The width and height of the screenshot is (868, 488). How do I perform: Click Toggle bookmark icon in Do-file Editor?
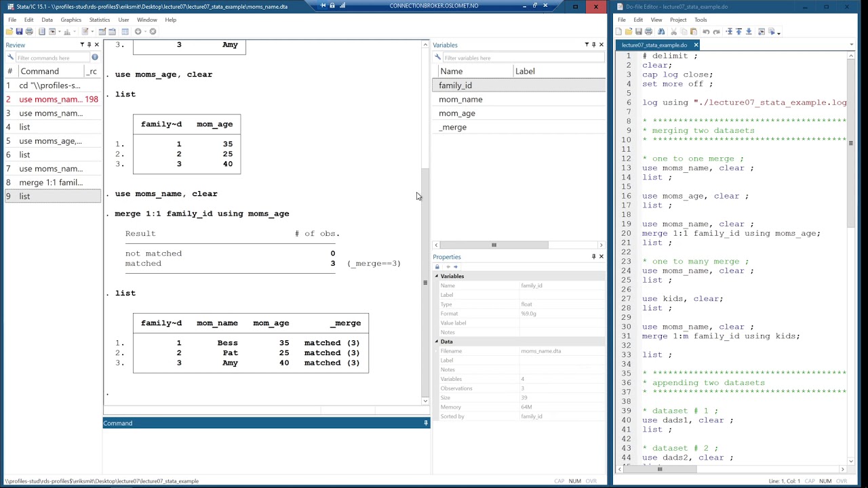pos(729,31)
